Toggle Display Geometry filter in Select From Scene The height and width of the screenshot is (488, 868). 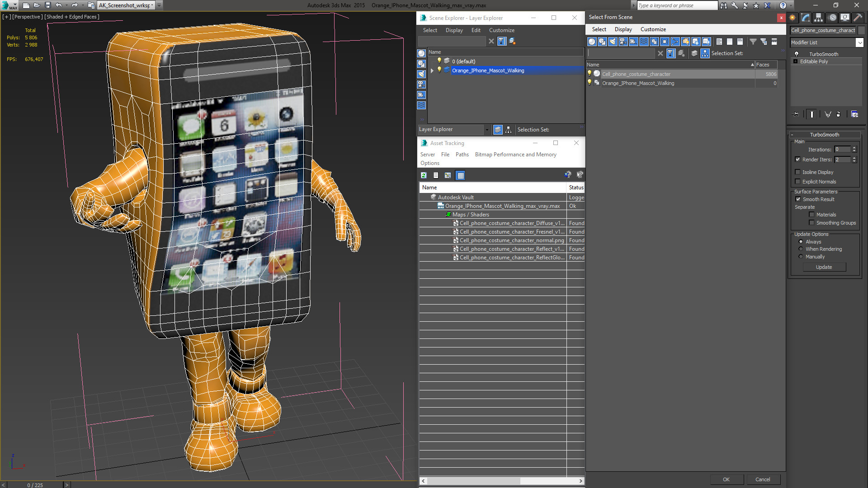[x=592, y=42]
